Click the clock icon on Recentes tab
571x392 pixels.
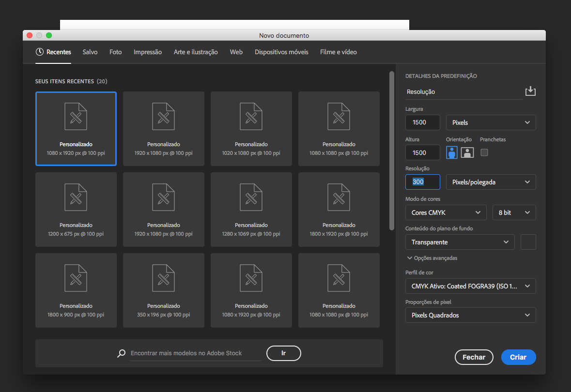40,52
